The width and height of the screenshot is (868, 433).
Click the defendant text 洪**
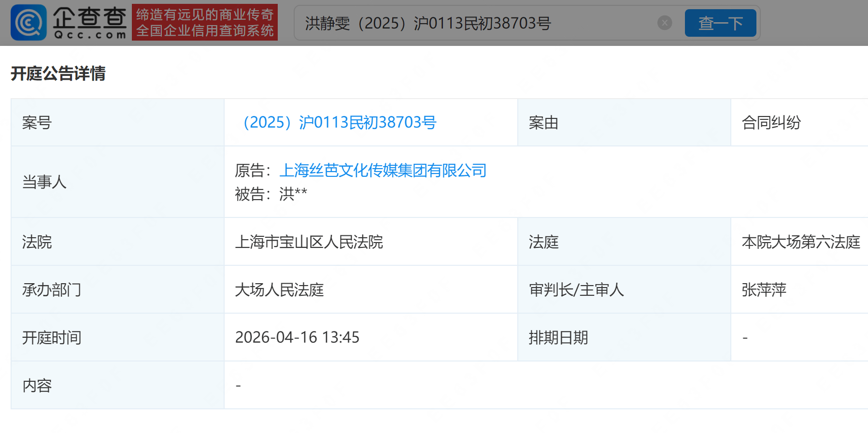click(x=293, y=194)
